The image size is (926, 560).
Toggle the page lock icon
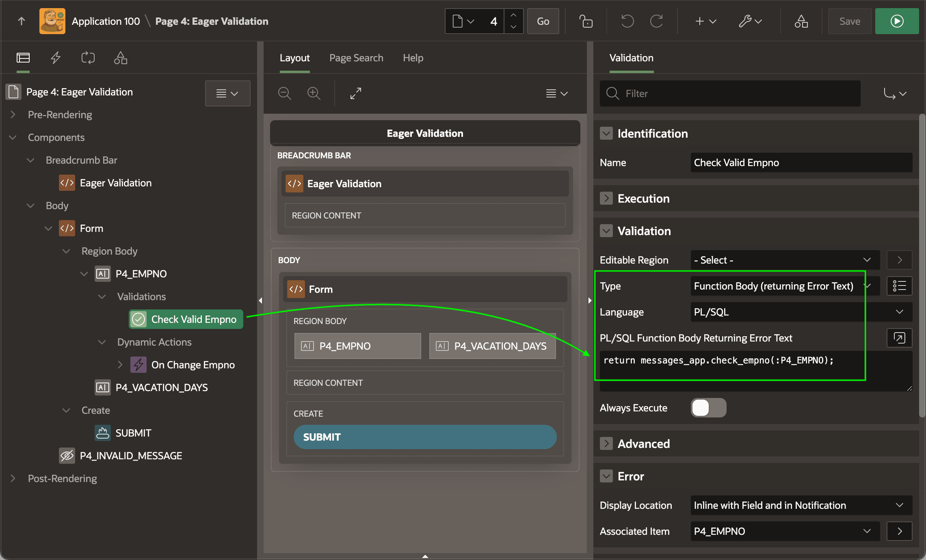[586, 21]
